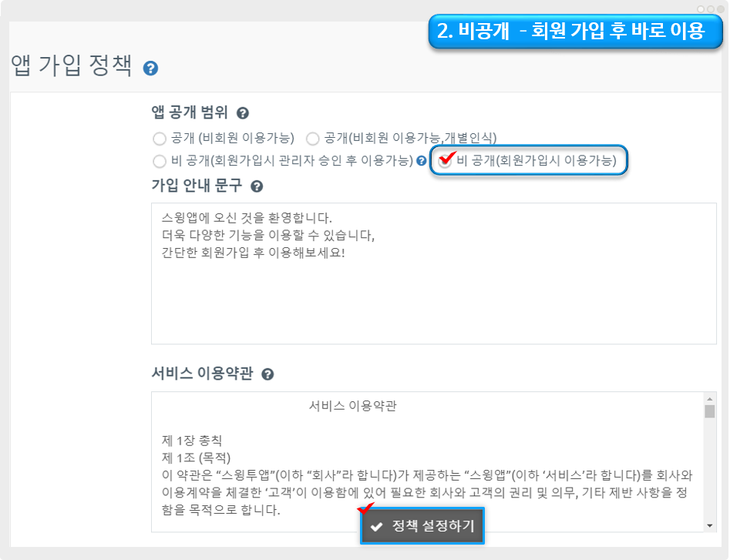Screen dimensions: 730x560
Task: Click the help icon beside 서비스 이용약관
Action: 267,374
